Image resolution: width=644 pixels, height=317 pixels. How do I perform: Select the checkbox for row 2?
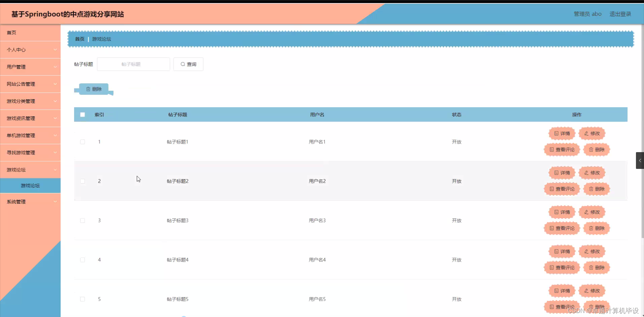(83, 181)
